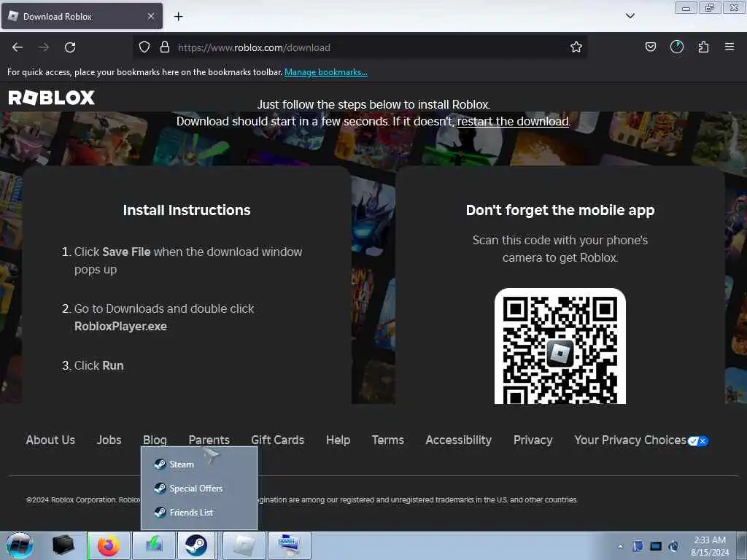The width and height of the screenshot is (747, 560).
Task: Click the site security padlock icon
Action: click(165, 47)
